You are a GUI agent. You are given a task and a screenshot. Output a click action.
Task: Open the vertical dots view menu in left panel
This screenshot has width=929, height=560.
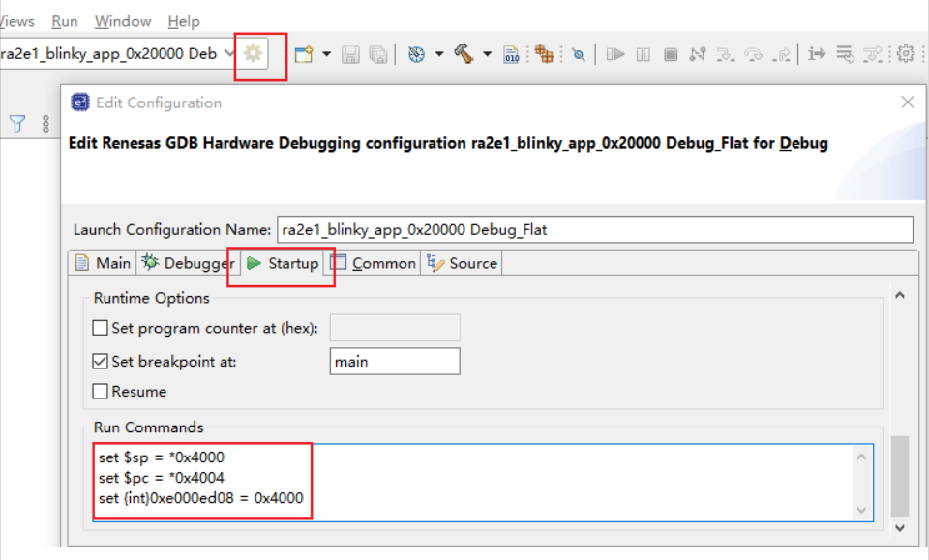pyautogui.click(x=45, y=124)
